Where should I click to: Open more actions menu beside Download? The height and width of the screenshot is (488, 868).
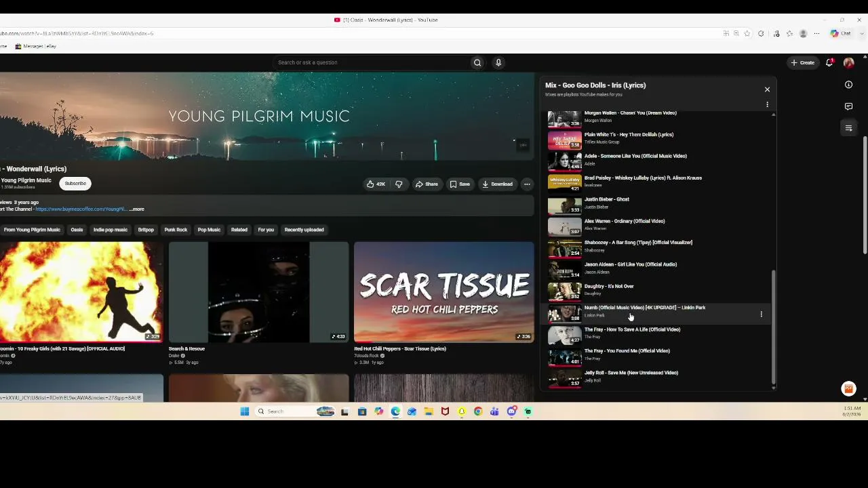(x=527, y=184)
